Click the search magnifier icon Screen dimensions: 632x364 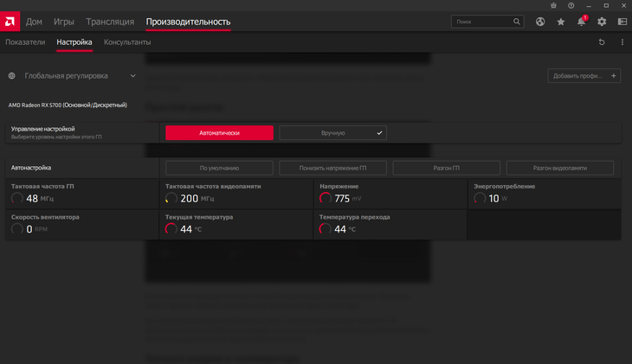click(x=517, y=22)
